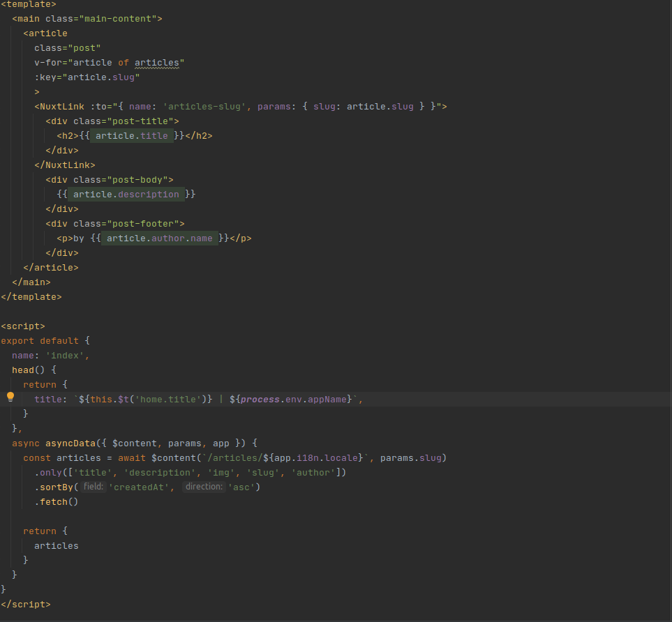672x622 pixels.
Task: Click the class="post" attribute
Action: 68,48
